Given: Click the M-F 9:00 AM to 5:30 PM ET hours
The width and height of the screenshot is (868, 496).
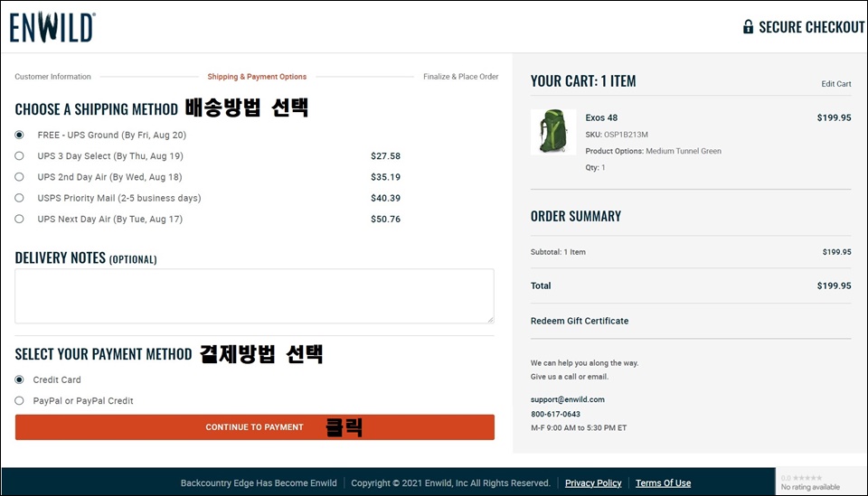Looking at the screenshot, I should [x=579, y=427].
